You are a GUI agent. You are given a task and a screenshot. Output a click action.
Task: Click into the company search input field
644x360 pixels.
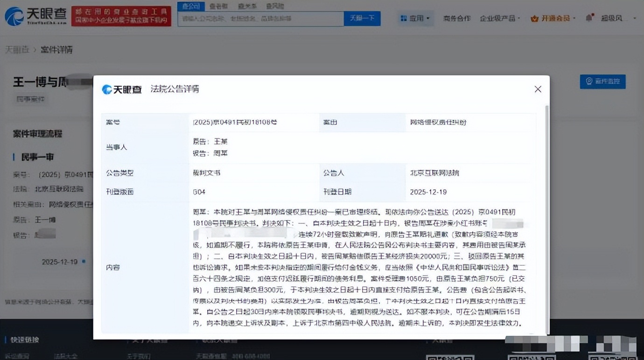tap(260, 19)
